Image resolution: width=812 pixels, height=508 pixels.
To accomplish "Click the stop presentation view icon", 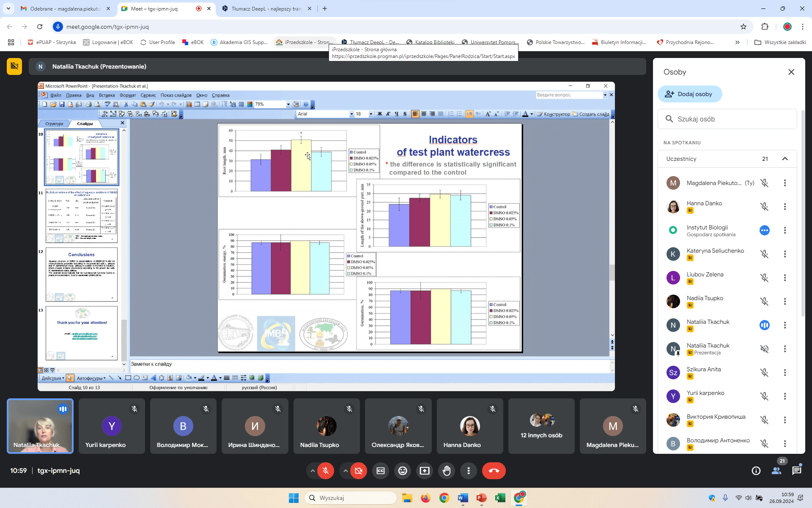I will (x=14, y=66).
